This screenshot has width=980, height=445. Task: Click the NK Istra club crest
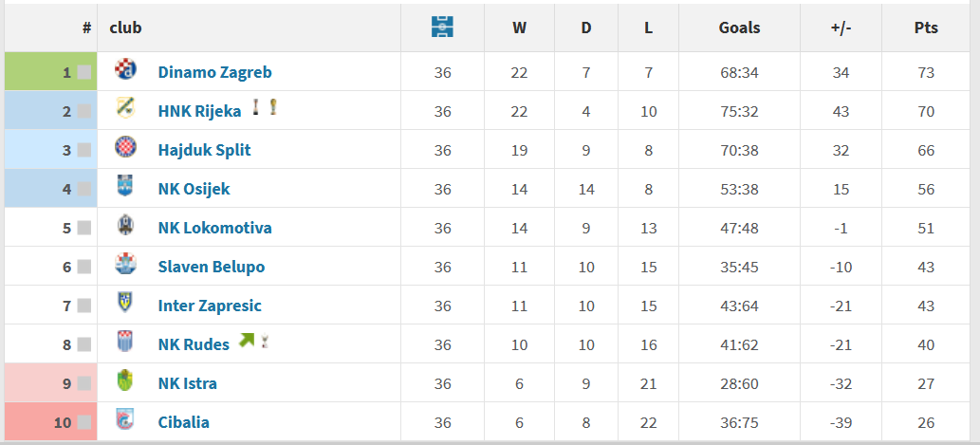point(125,380)
